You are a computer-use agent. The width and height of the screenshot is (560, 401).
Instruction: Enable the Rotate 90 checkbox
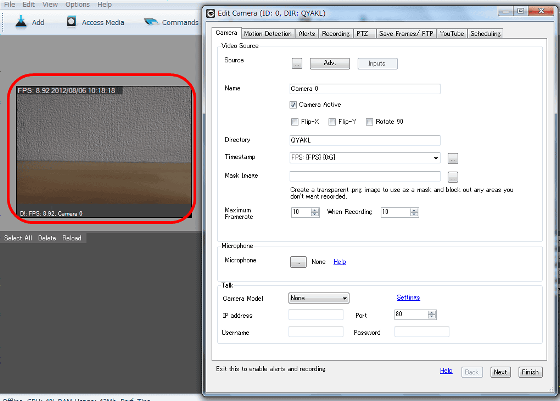click(x=369, y=122)
